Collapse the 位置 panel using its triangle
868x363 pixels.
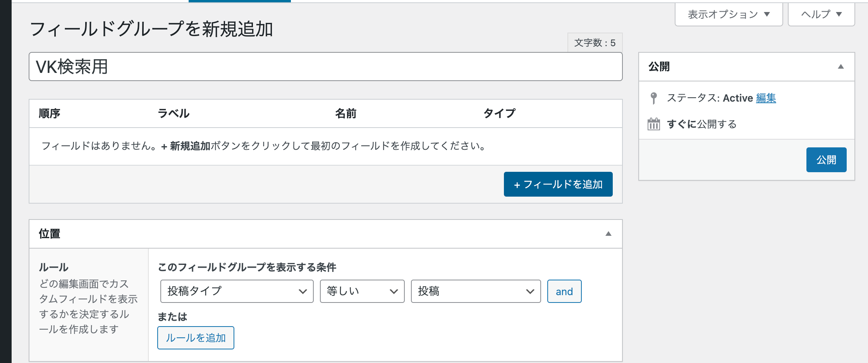point(608,234)
